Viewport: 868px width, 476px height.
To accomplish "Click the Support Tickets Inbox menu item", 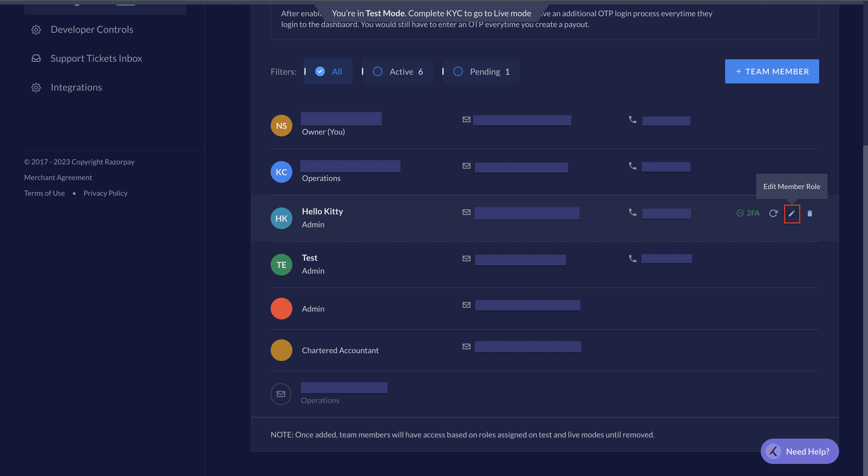I will pos(96,58).
